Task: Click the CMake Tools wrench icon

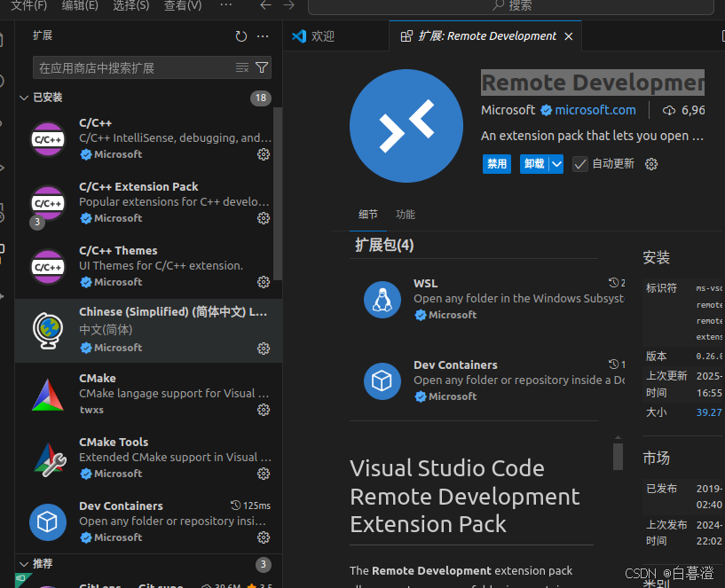Action: click(50, 459)
